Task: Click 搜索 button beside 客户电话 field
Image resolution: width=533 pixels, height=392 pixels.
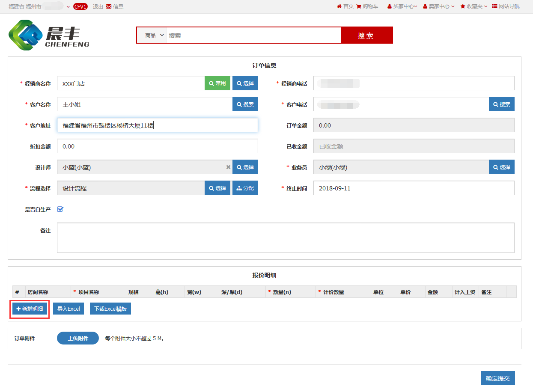Action: point(502,104)
